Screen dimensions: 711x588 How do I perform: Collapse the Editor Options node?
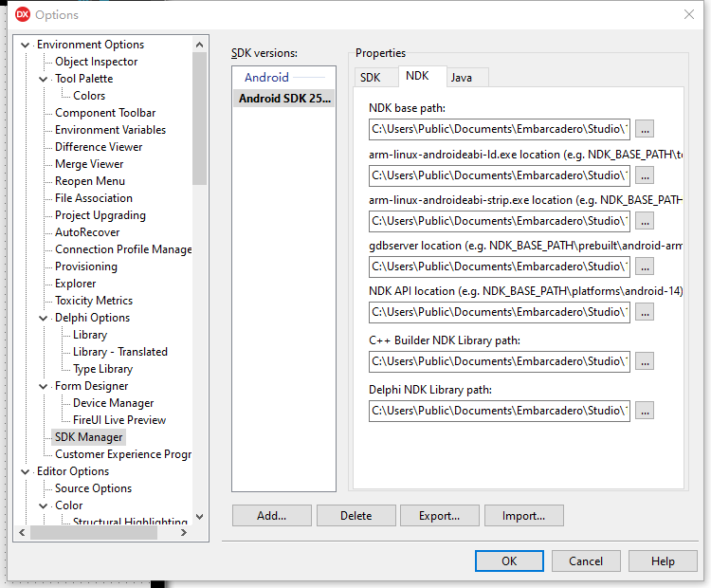(x=26, y=472)
